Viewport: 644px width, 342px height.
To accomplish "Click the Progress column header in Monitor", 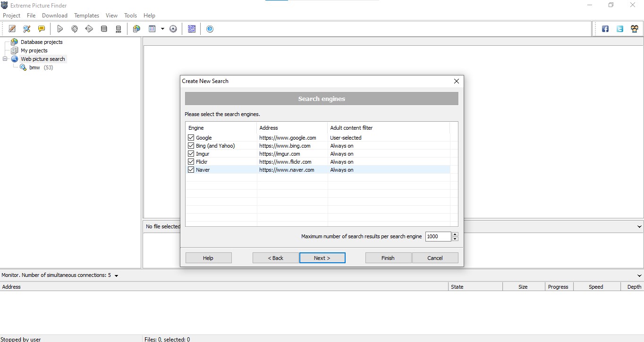I will click(558, 287).
